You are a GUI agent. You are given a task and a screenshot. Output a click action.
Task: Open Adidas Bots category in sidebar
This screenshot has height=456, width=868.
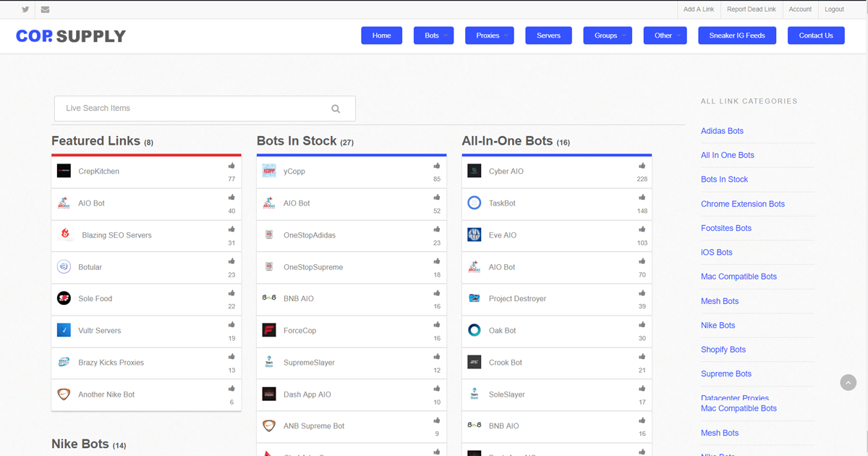coord(722,131)
